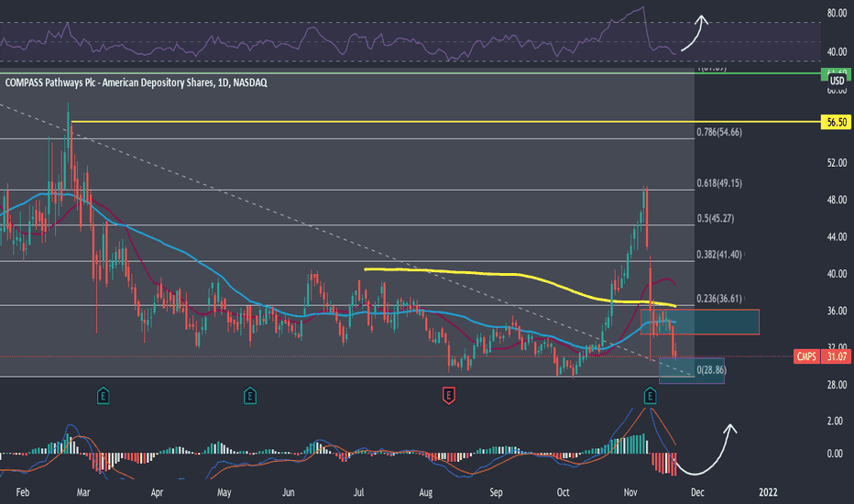The width and height of the screenshot is (854, 504).
Task: Click the 48.00 price scale value
Action: pyautogui.click(x=837, y=200)
